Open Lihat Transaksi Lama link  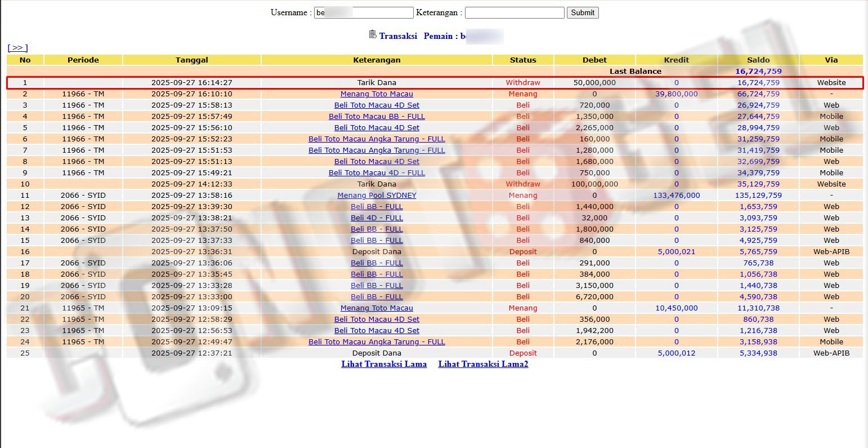point(384,364)
